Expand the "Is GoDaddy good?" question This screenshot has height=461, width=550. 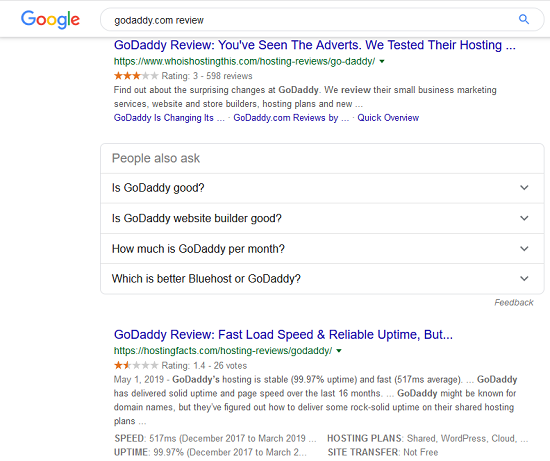point(322,188)
